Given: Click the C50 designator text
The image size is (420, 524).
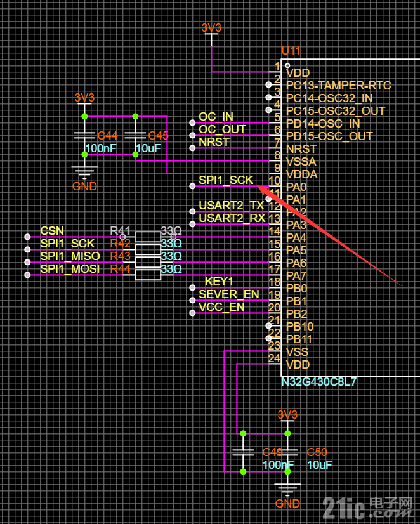Looking at the screenshot, I should pyautogui.click(x=317, y=452).
